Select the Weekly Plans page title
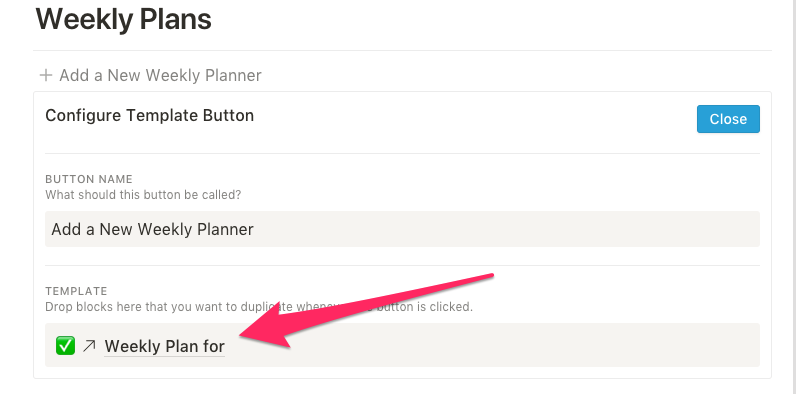The width and height of the screenshot is (796, 394). [123, 19]
